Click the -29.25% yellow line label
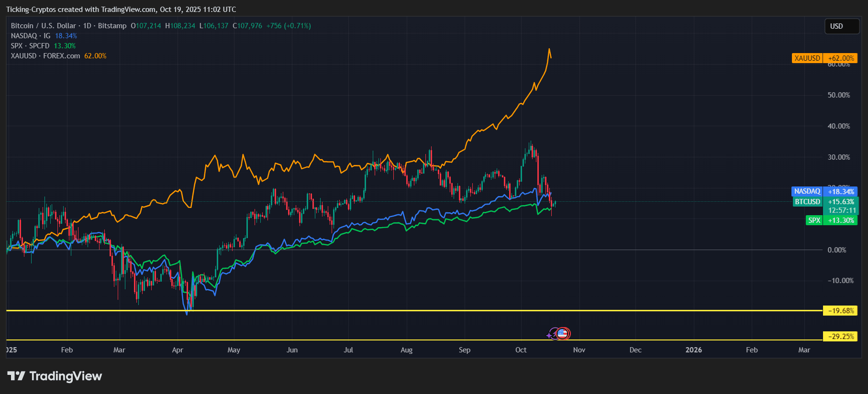 pyautogui.click(x=840, y=337)
